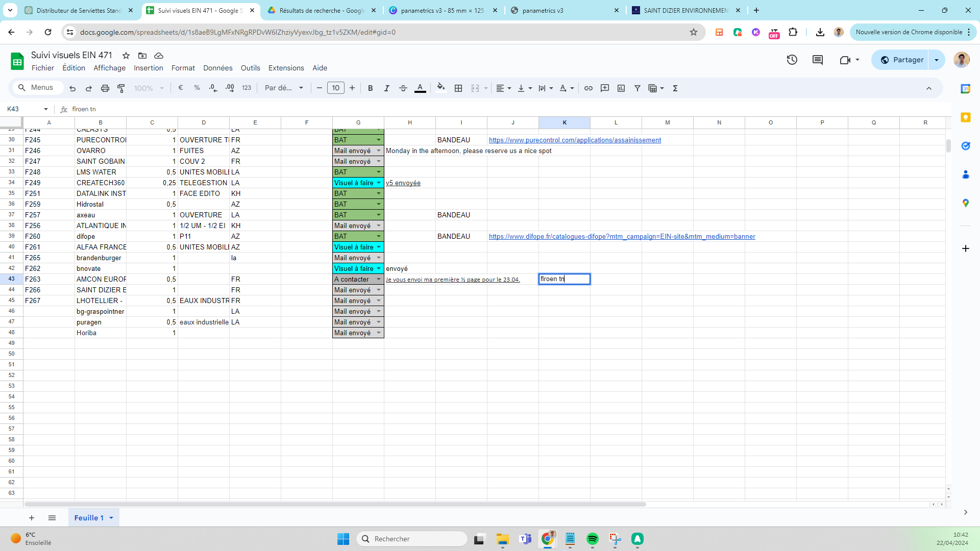Open status dropdown for CREATECH360 row
Viewport: 980px width, 551px height.
coord(379,183)
